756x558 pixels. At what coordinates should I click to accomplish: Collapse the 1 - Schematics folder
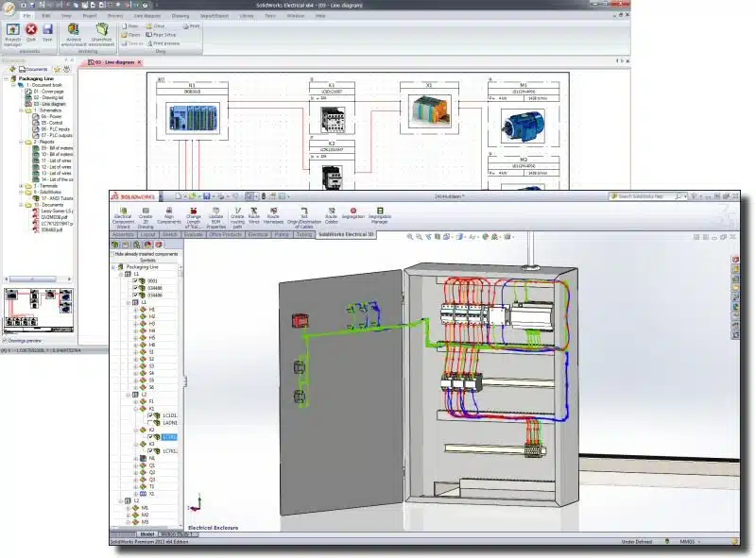pos(21,110)
